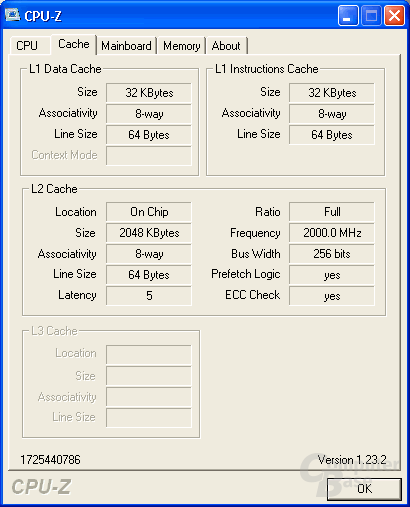
Task: Click the Prefetch Logic label
Action: click(x=246, y=274)
